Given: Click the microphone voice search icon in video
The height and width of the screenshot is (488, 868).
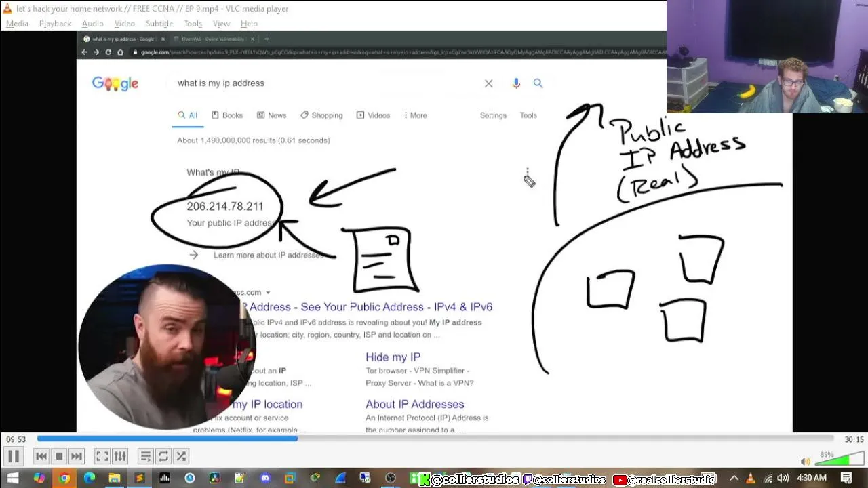Looking at the screenshot, I should (x=516, y=83).
